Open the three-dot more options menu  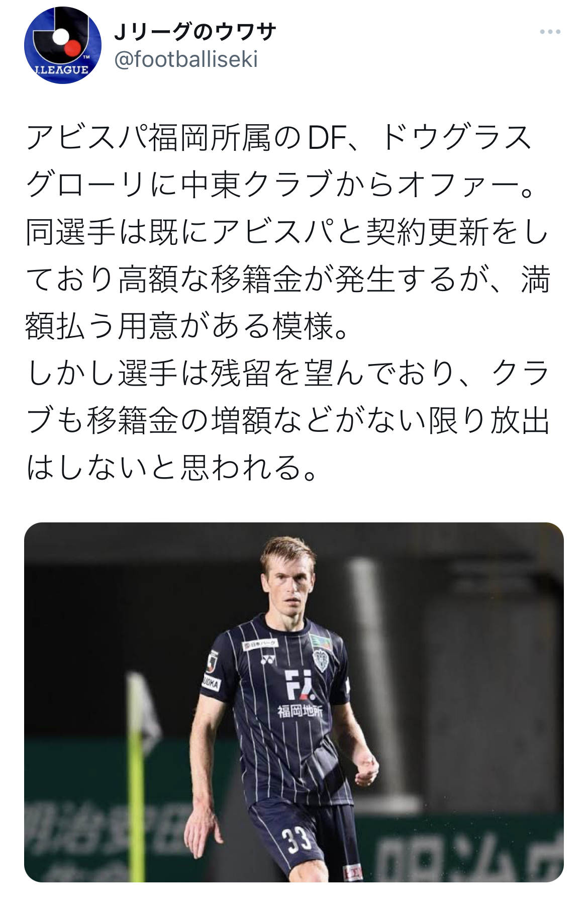click(550, 32)
